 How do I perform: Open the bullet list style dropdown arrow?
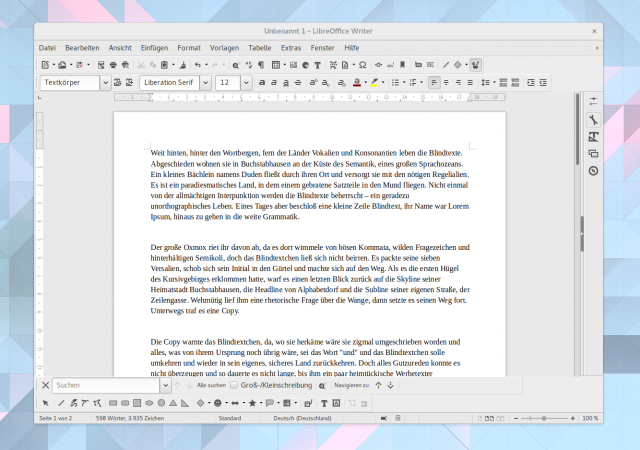[404, 82]
